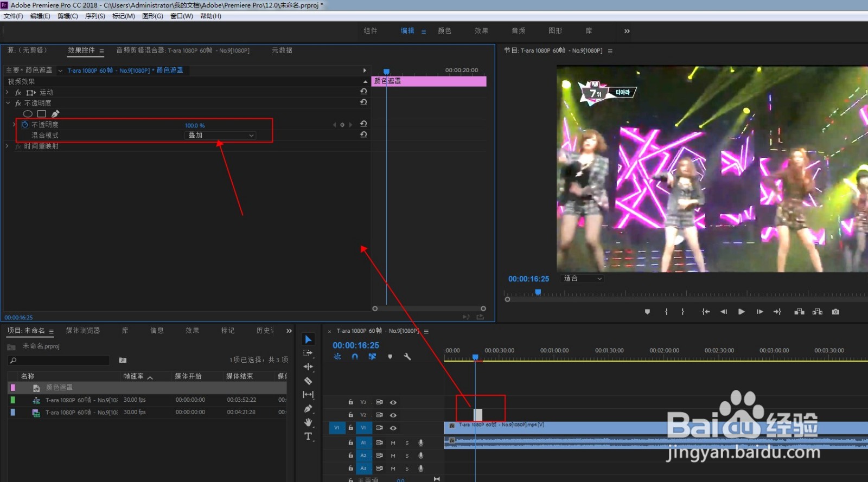868x482 pixels.
Task: Click the Play button in Program monitor
Action: (x=742, y=312)
